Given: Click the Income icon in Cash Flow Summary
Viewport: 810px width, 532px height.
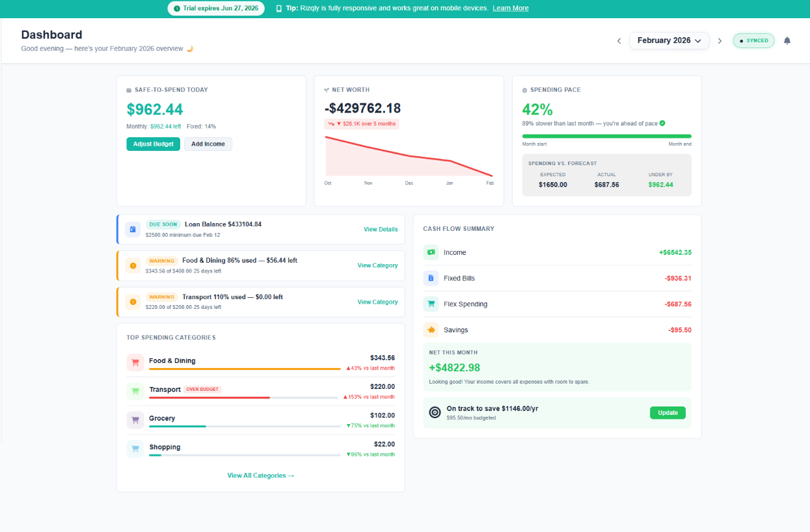Looking at the screenshot, I should click(431, 252).
